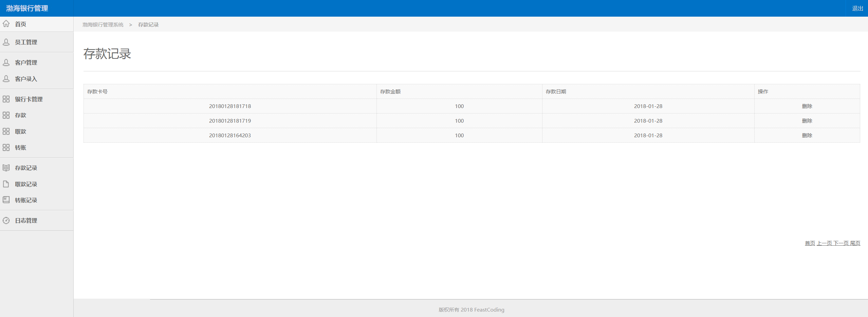Image resolution: width=868 pixels, height=317 pixels.
Task: Click amount 100 in row 20180128164203
Action: 459,136
